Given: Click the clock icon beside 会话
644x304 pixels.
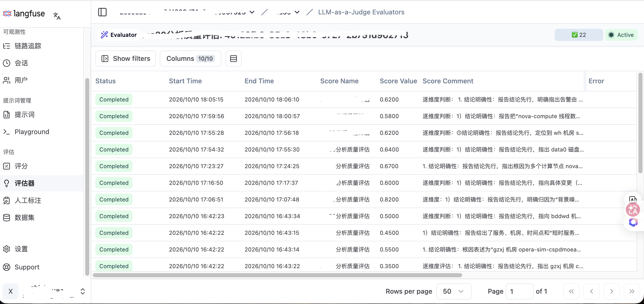Looking at the screenshot, I should coord(7,63).
